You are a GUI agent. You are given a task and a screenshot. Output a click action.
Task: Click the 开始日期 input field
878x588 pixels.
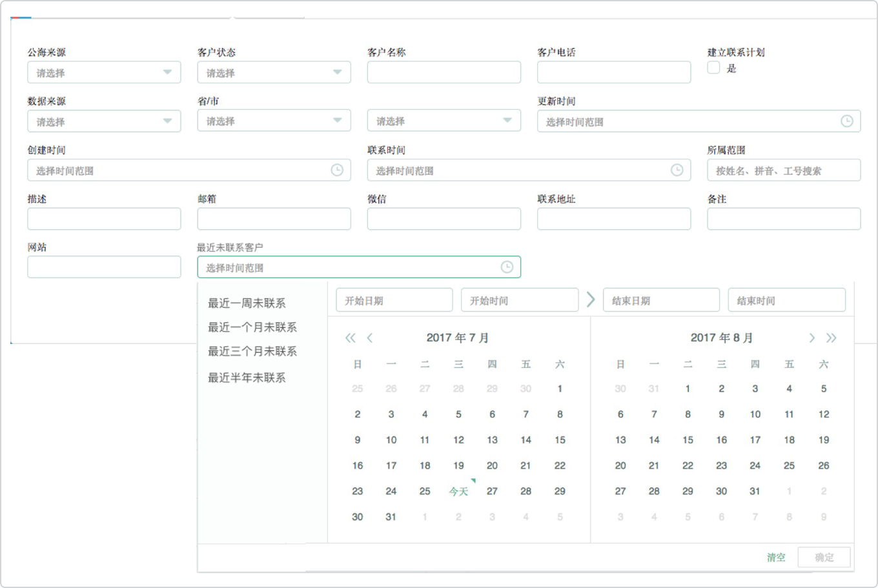(x=394, y=300)
